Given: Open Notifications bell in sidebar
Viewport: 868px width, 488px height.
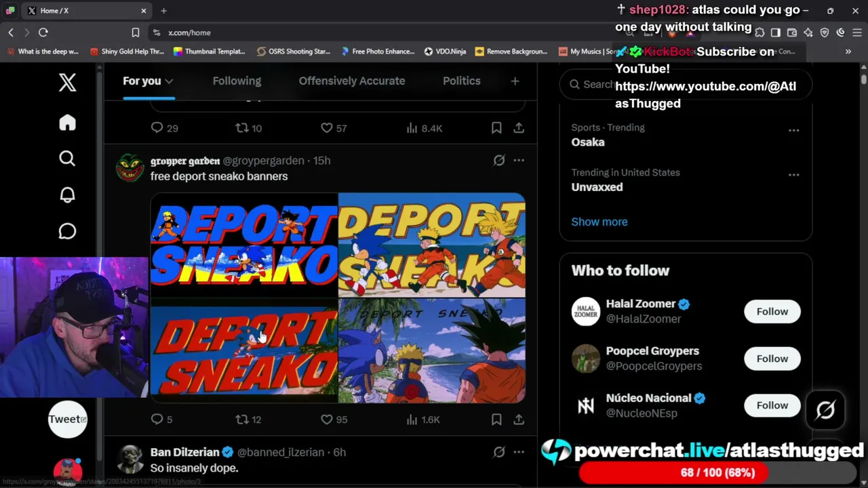Looking at the screenshot, I should tap(67, 195).
